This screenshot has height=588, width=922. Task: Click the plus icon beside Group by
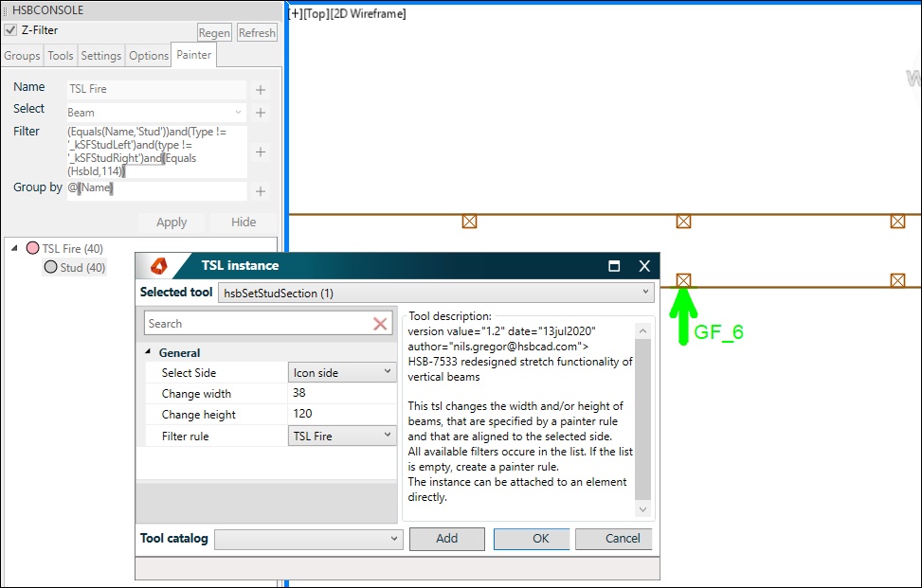point(261,191)
